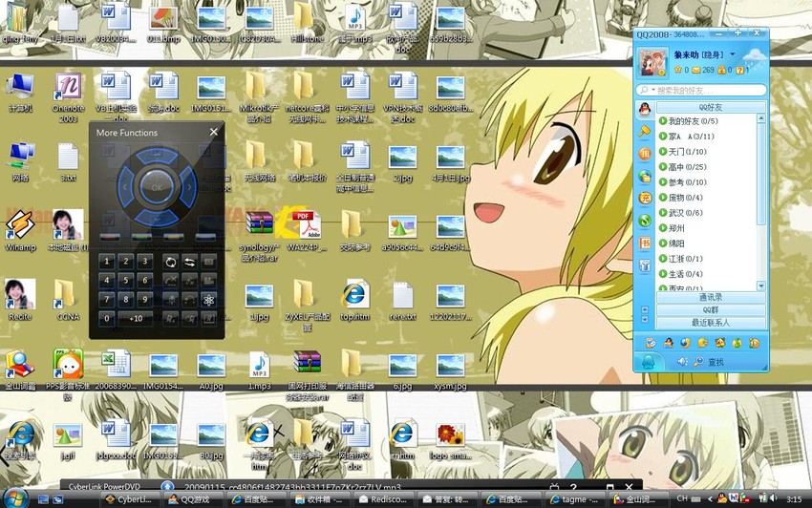Select the WA224P PDF file icon
The width and height of the screenshot is (812, 508).
[307, 230]
